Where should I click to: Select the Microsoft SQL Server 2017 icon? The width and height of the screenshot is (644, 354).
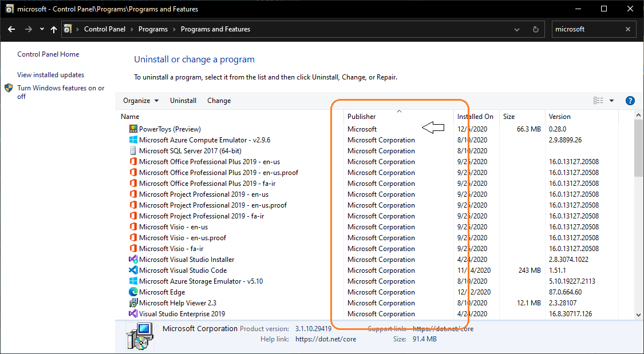pos(133,150)
